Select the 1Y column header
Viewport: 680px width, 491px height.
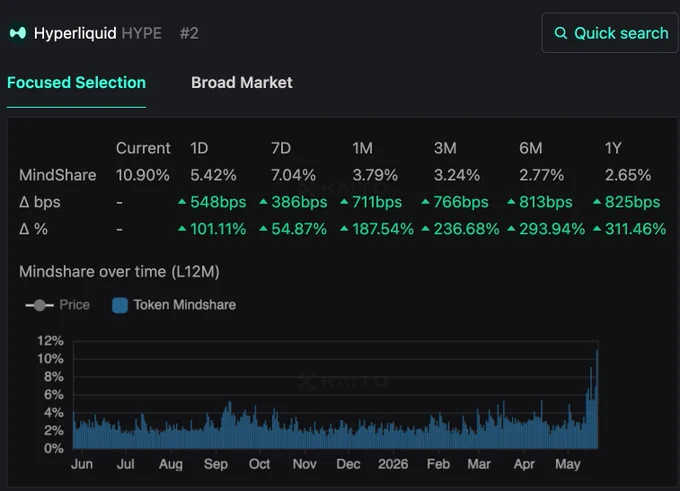pos(613,148)
